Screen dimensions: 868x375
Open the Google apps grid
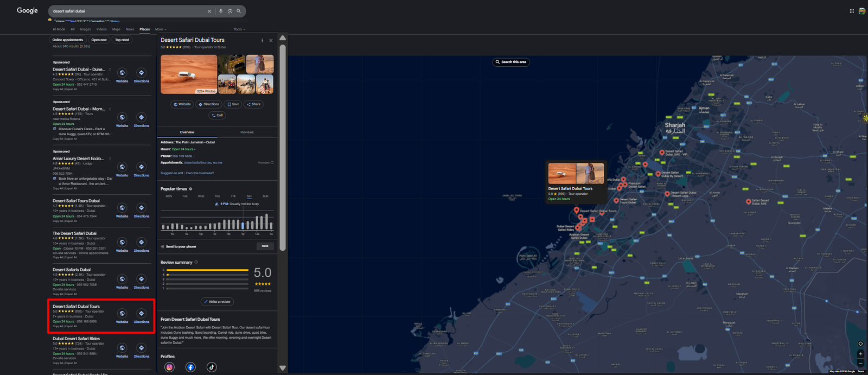pyautogui.click(x=852, y=11)
